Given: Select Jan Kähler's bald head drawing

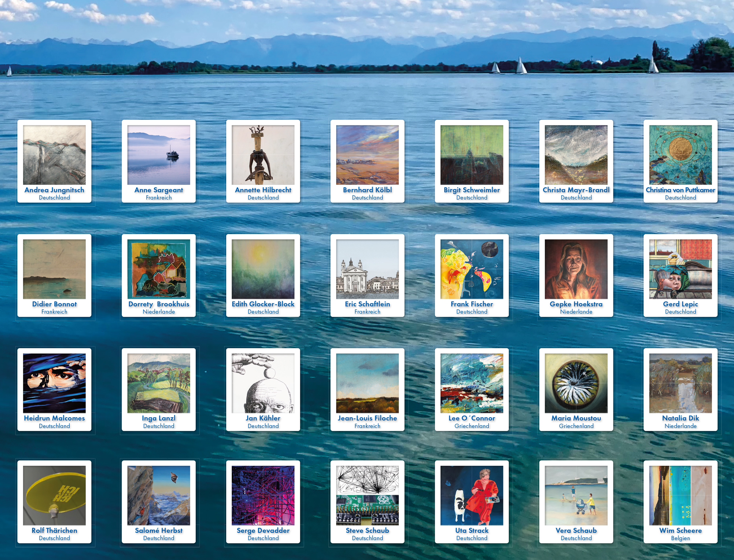Looking at the screenshot, I should coord(263,383).
